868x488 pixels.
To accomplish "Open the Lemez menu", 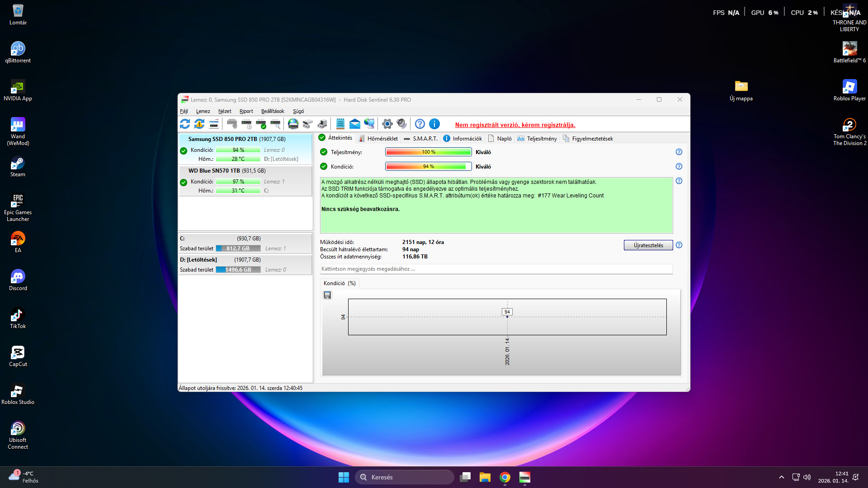I will point(203,111).
